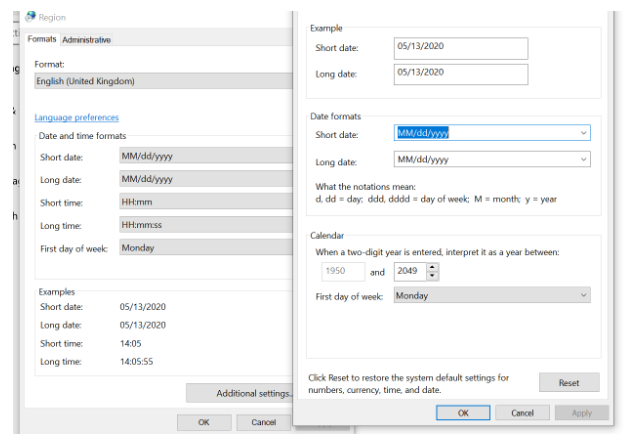Click the Reset button

point(568,383)
